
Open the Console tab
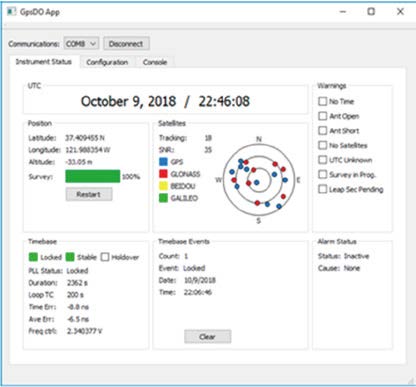155,62
